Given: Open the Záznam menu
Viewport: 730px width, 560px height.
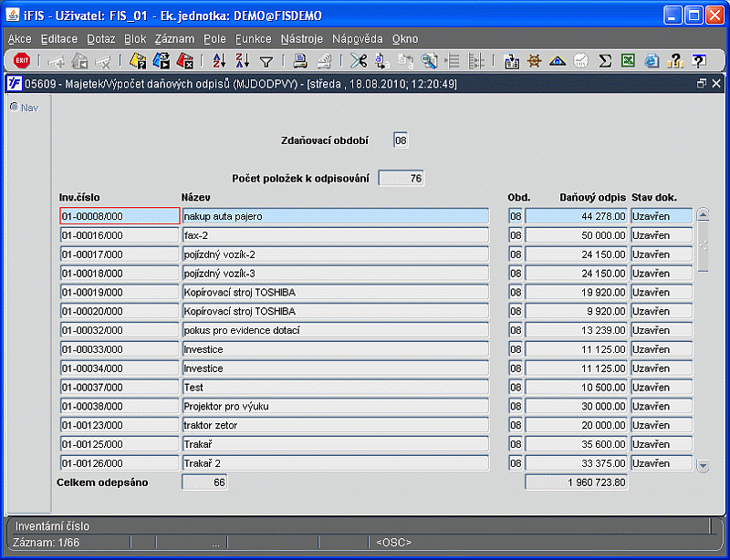Looking at the screenshot, I should pos(174,38).
